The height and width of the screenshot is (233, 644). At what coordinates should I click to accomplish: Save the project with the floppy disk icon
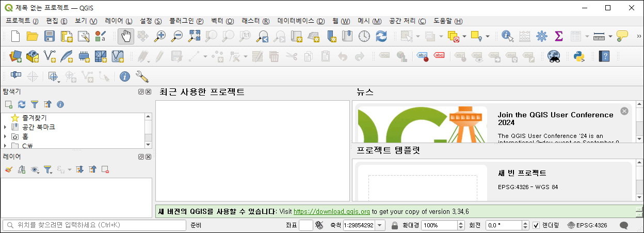pyautogui.click(x=50, y=36)
